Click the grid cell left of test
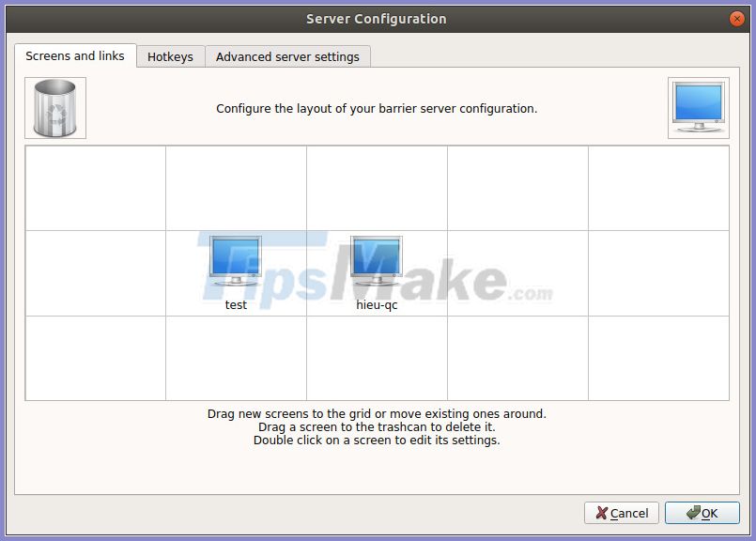 pos(94,272)
